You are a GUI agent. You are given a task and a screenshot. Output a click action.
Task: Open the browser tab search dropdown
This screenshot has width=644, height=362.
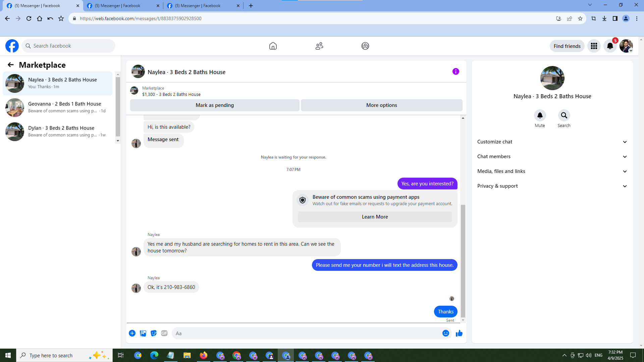click(590, 5)
